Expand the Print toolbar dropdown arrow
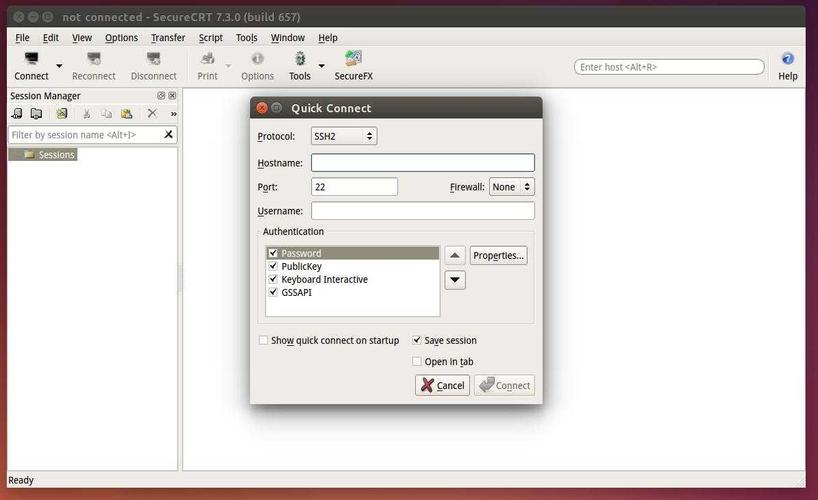The width and height of the screenshot is (818, 500). [228, 66]
